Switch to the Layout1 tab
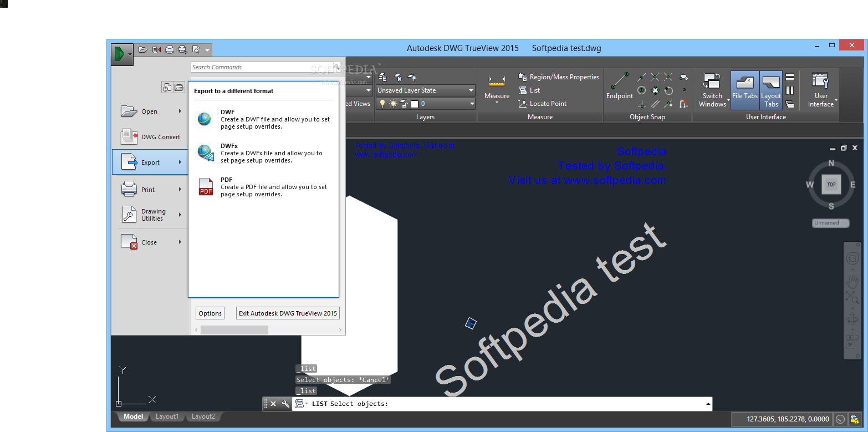 click(x=167, y=416)
